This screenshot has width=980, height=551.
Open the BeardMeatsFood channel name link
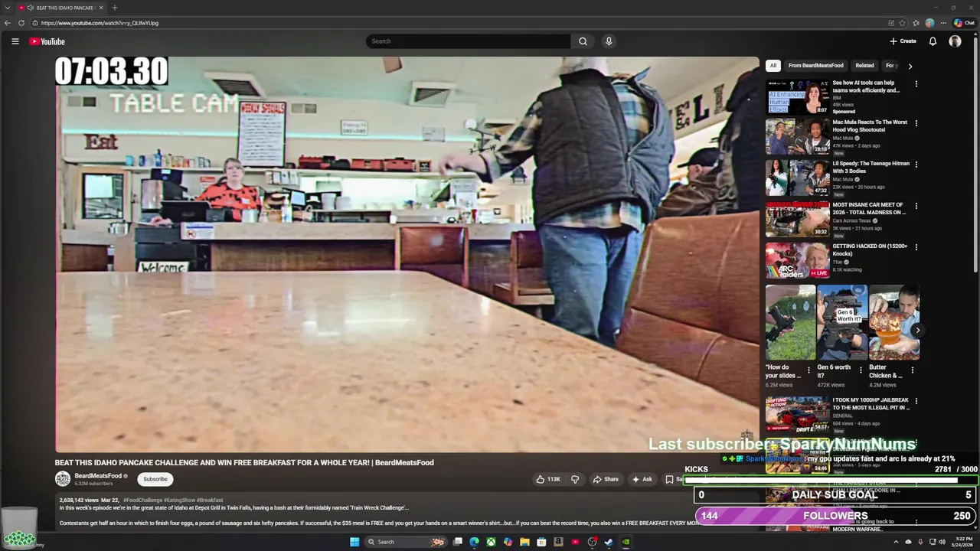pos(98,476)
